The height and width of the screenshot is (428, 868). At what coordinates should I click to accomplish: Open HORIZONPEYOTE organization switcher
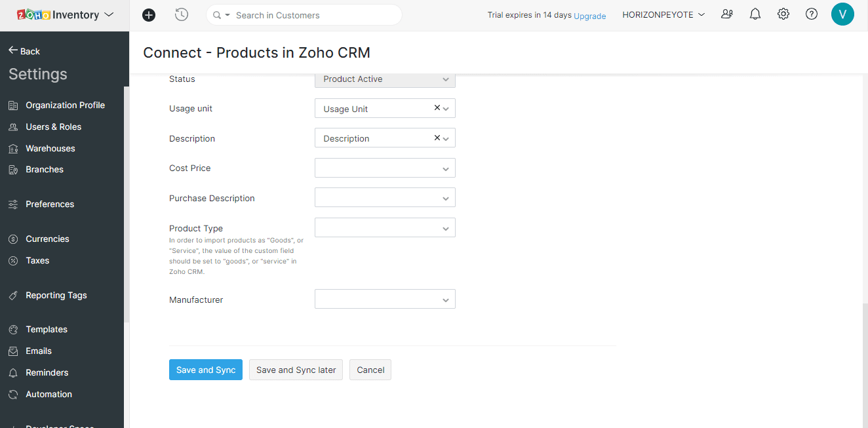663,14
